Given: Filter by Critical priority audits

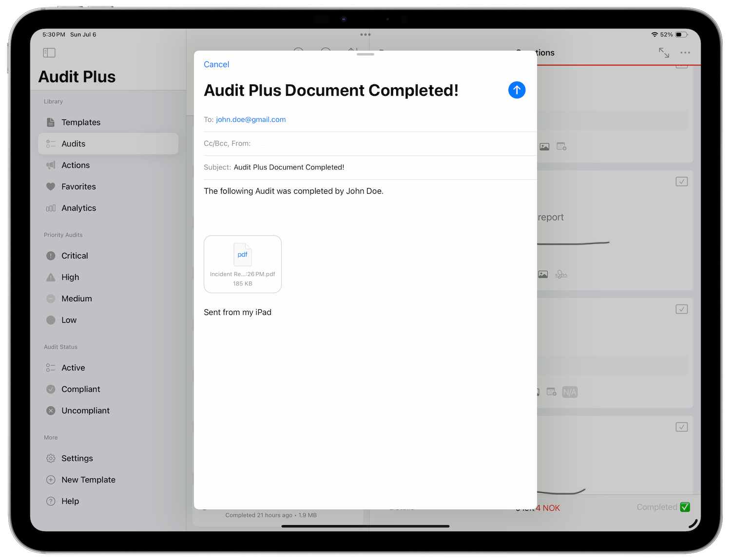Looking at the screenshot, I should point(108,256).
